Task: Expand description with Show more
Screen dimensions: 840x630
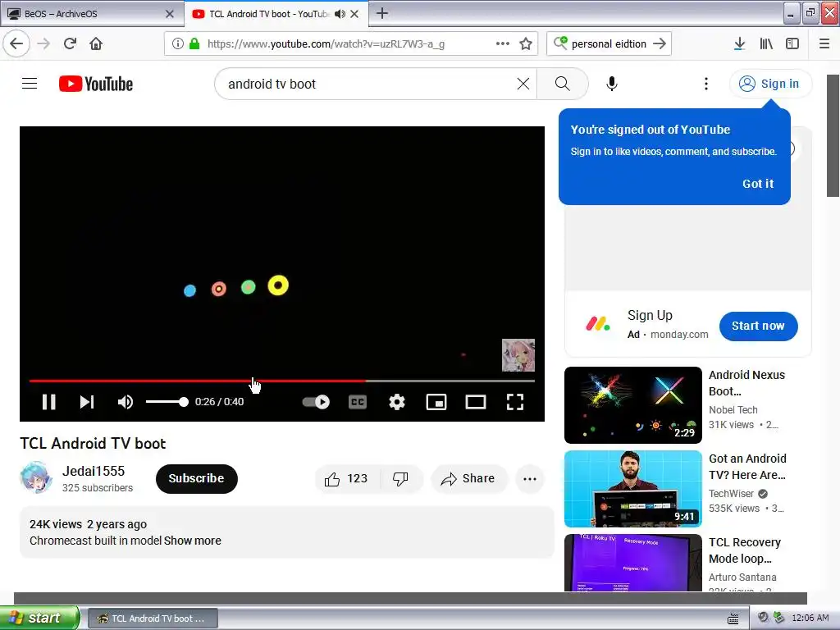Action: pos(192,541)
